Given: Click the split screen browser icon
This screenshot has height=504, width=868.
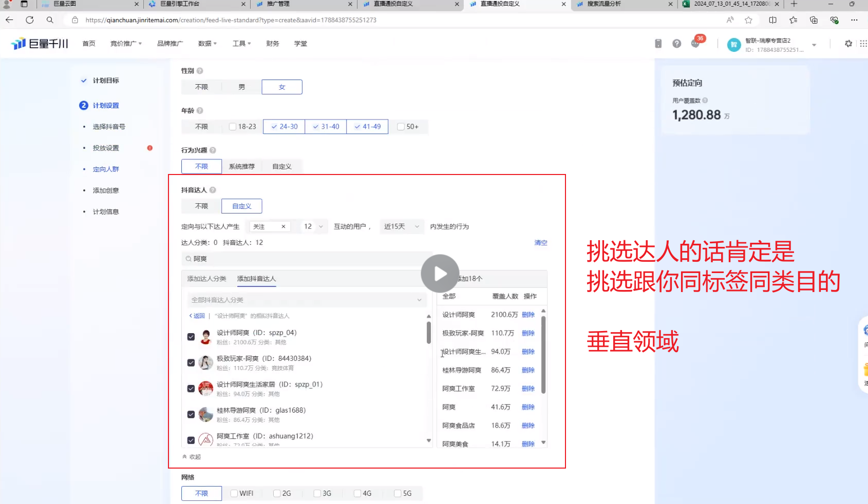Looking at the screenshot, I should pyautogui.click(x=772, y=20).
